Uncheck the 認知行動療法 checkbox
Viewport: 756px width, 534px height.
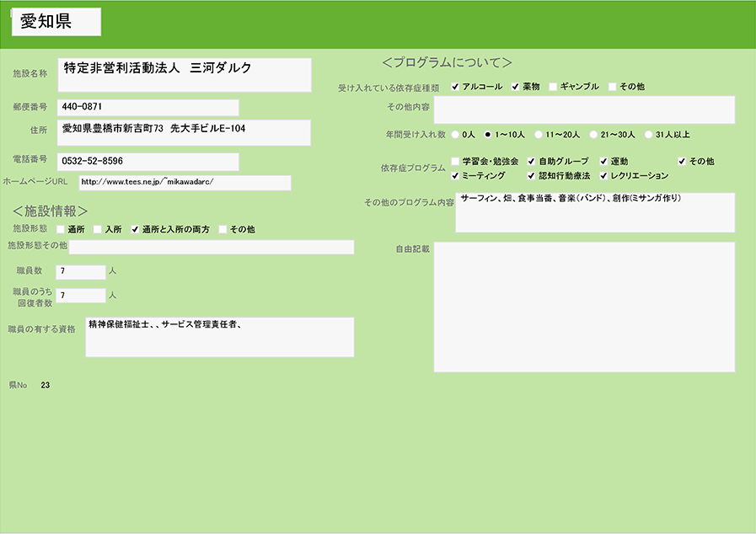click(x=531, y=176)
